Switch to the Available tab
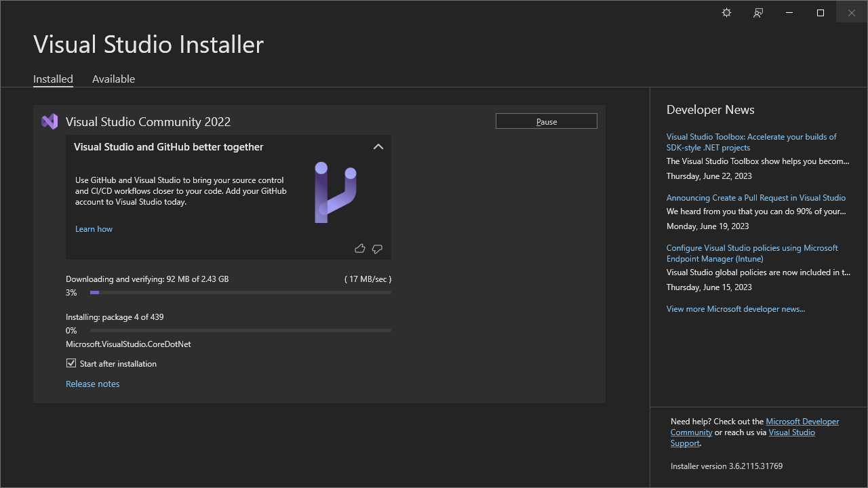The width and height of the screenshot is (868, 488). tap(113, 79)
